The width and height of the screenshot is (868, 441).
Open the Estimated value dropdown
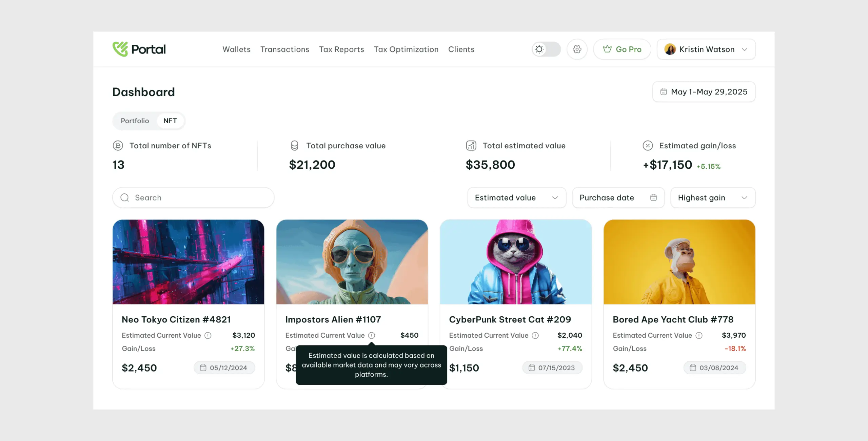tap(516, 197)
